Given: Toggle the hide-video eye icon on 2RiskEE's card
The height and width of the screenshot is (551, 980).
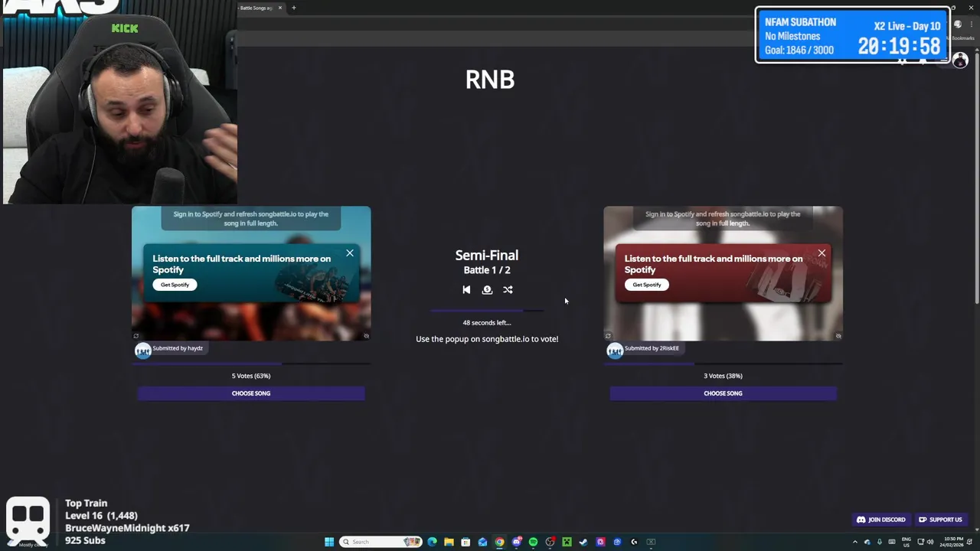Looking at the screenshot, I should 838,336.
